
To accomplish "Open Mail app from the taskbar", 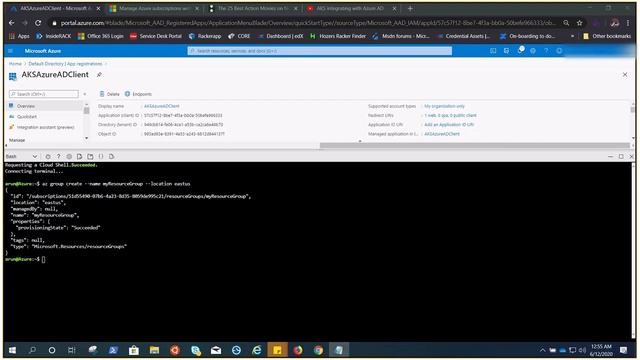I will pyautogui.click(x=216, y=350).
